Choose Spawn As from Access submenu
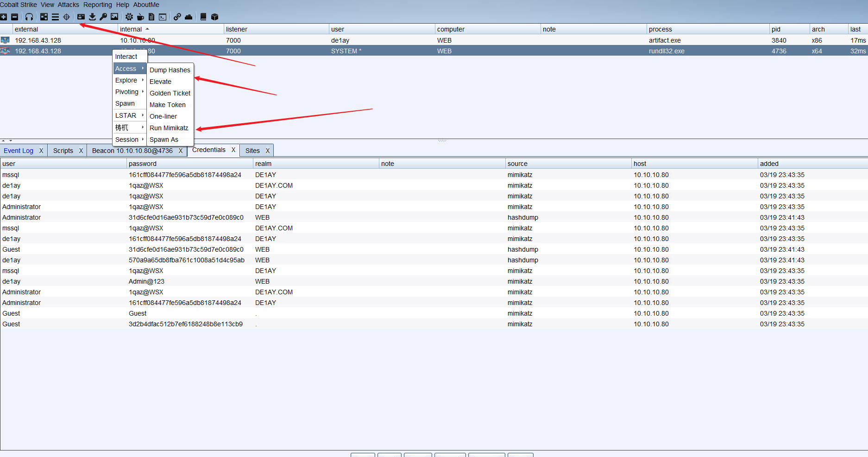This screenshot has width=868, height=457. coord(170,140)
